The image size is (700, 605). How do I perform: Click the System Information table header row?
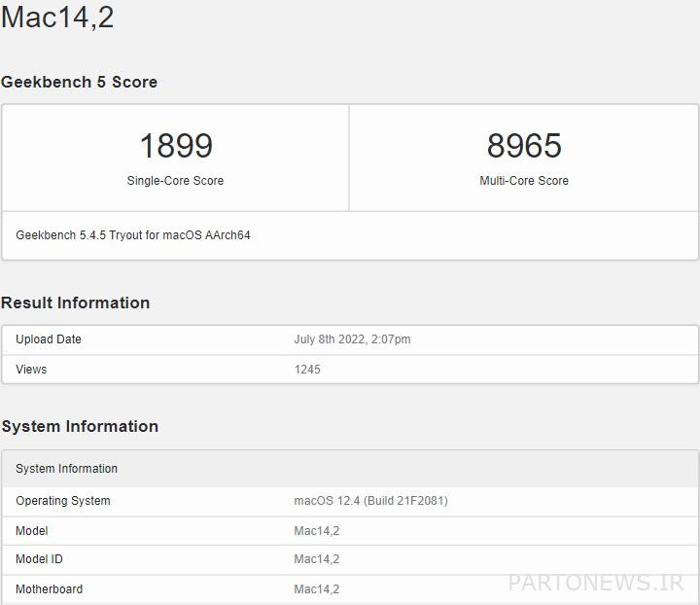(350, 469)
